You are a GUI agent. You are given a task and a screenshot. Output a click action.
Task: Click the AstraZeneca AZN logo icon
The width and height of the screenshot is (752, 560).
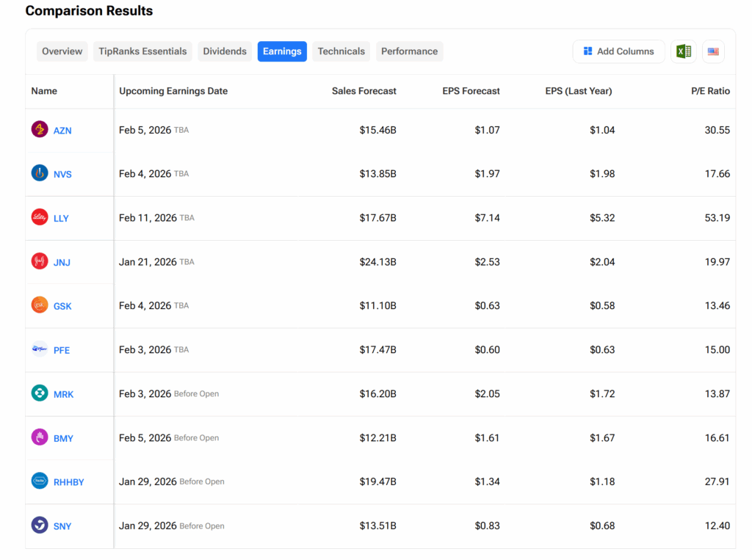point(40,130)
